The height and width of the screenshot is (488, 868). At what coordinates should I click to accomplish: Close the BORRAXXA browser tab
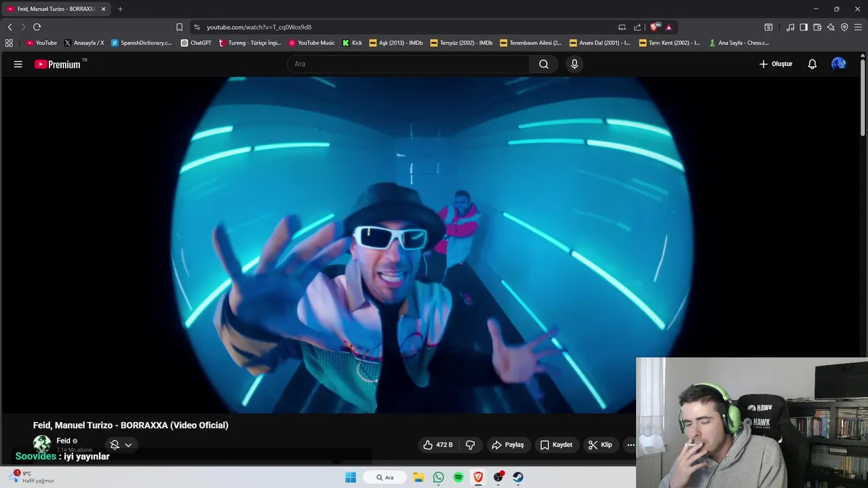click(x=103, y=9)
